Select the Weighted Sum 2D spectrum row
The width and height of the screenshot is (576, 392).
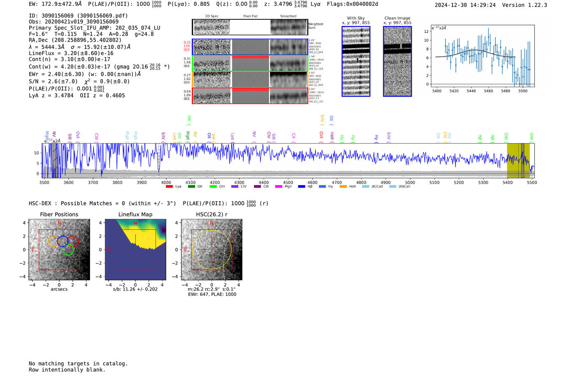point(250,27)
